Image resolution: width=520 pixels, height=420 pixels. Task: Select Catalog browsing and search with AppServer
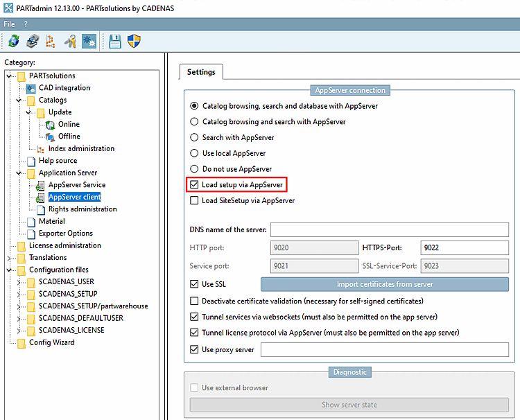[194, 122]
